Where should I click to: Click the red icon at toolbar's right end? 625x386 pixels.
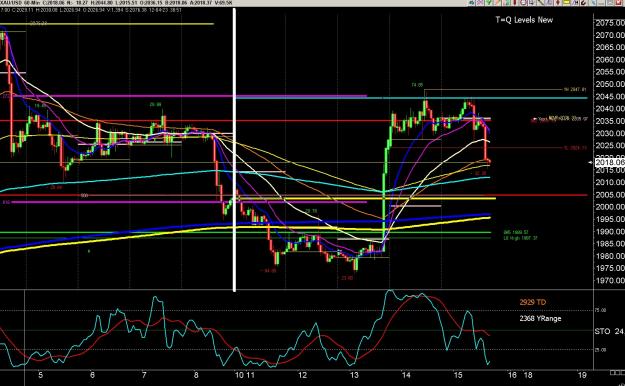coord(619,2)
